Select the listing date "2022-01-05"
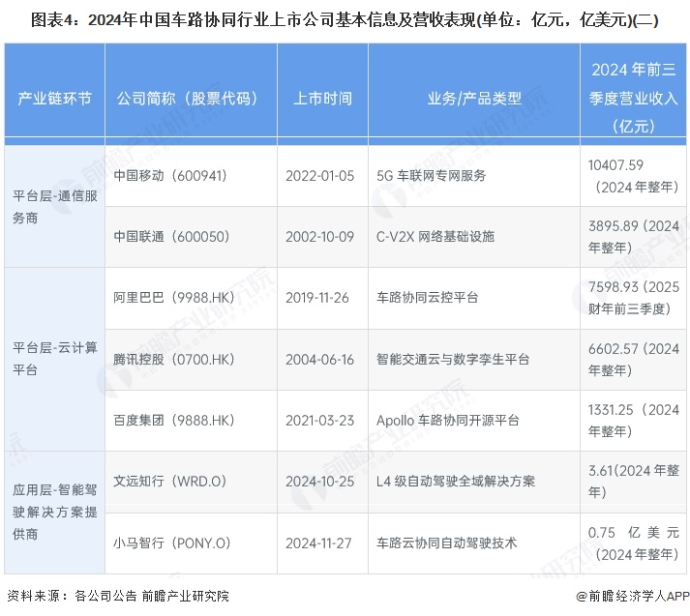This screenshot has width=690, height=616. (x=320, y=176)
